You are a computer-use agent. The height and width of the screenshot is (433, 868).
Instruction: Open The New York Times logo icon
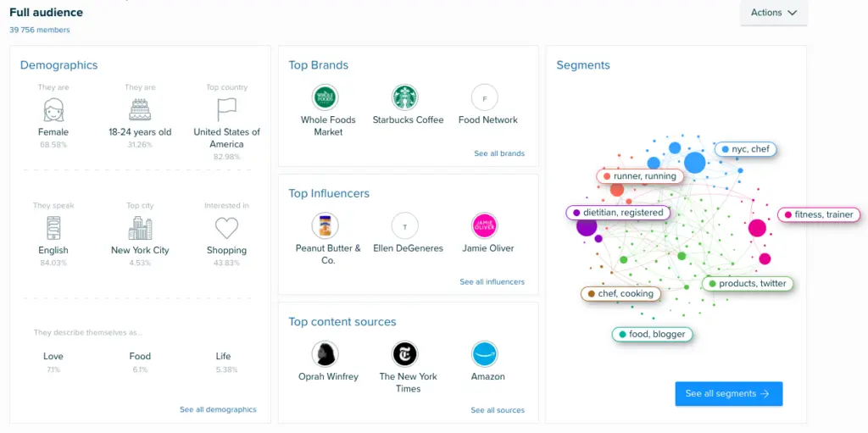[404, 354]
